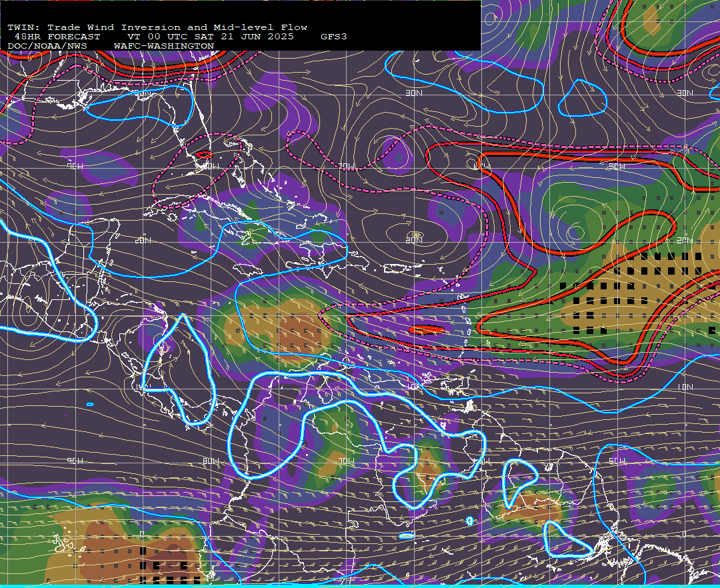Click the lower "50W" longitude label
This screenshot has height=588, width=720.
click(617, 461)
